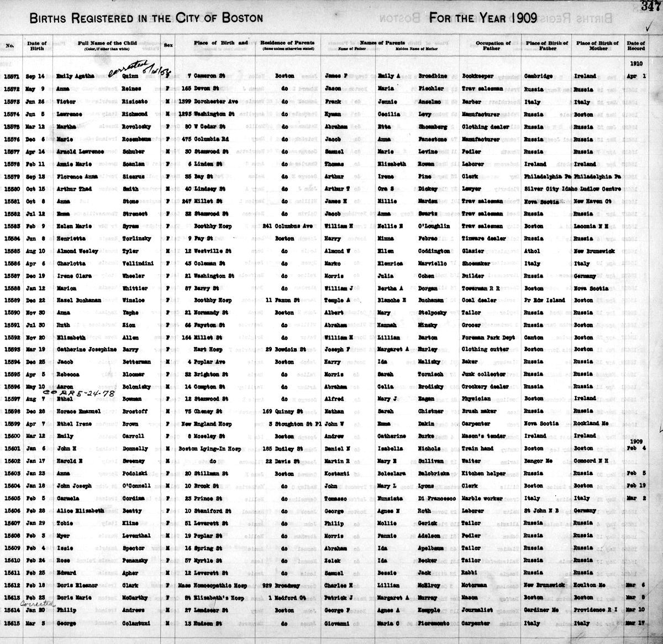Click the residence '1 Medford Ct'
The image size is (663, 644).
(286, 598)
